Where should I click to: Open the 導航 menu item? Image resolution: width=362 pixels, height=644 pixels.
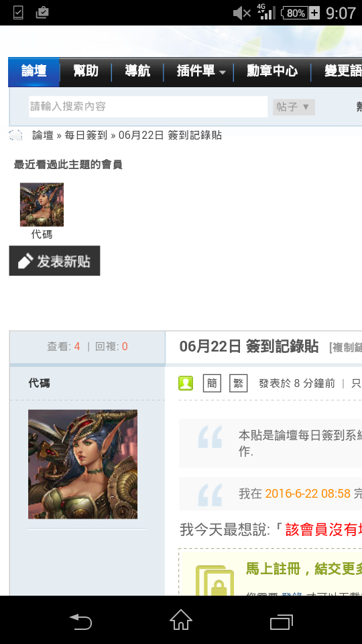tap(137, 72)
